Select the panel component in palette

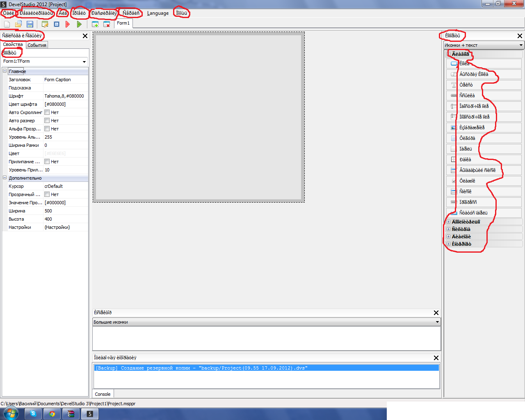(x=484, y=149)
